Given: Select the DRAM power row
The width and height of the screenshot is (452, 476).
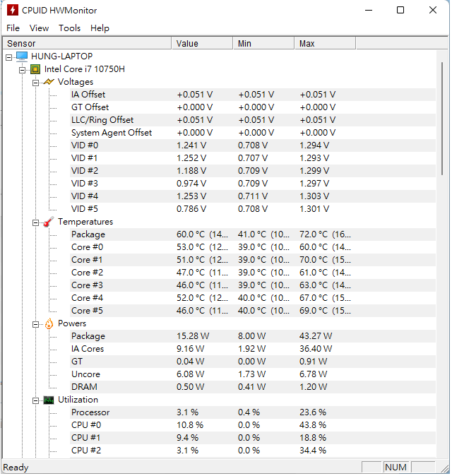Looking at the screenshot, I should pos(253,387).
